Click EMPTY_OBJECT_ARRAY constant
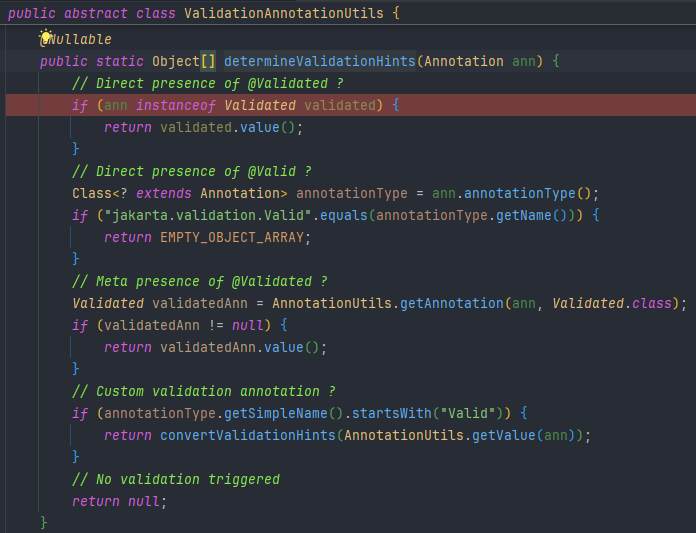Viewport: 696px width, 533px height. (232, 237)
